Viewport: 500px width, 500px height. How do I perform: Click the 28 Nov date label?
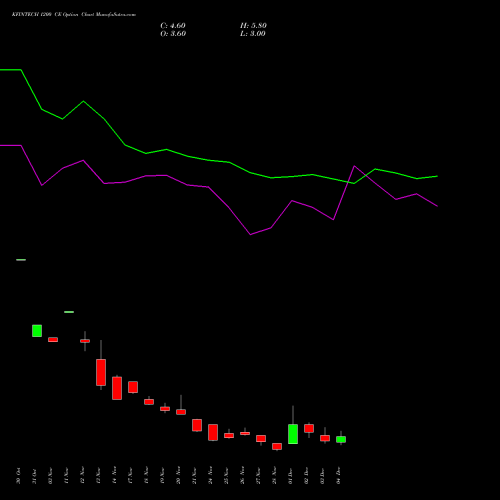click(274, 476)
